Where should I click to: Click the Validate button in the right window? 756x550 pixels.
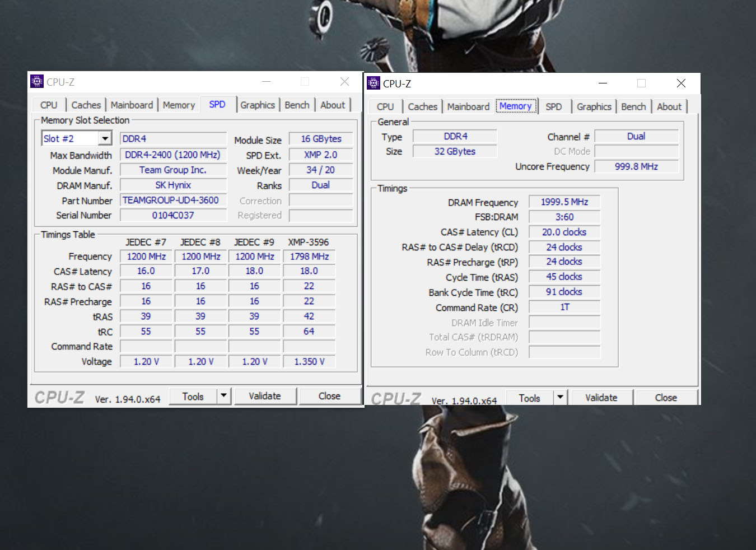pos(601,398)
